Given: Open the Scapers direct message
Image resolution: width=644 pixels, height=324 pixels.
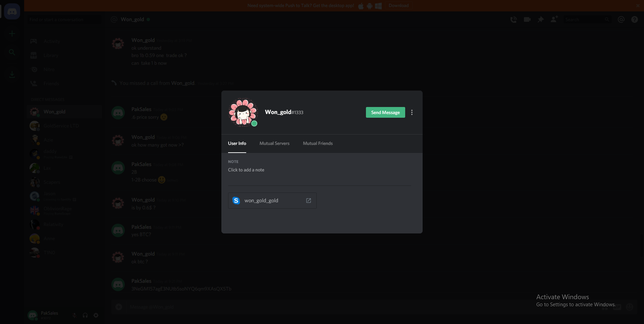Looking at the screenshot, I should tap(64, 182).
